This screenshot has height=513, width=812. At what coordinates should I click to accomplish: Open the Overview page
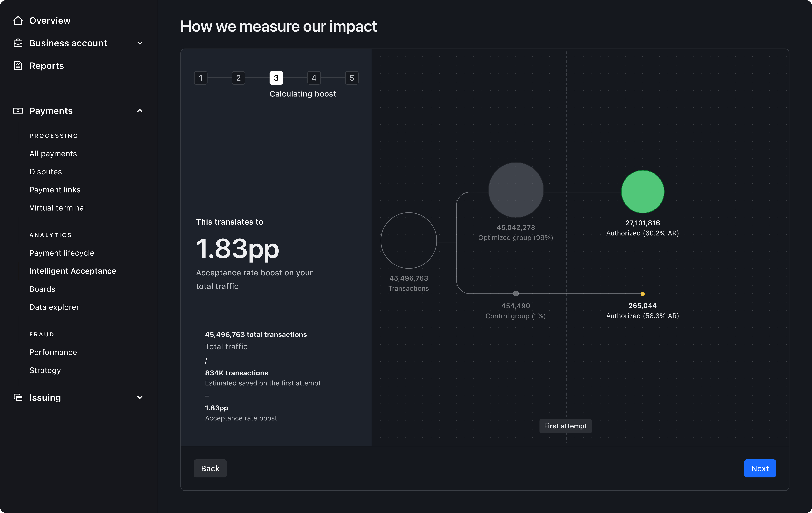pos(50,21)
